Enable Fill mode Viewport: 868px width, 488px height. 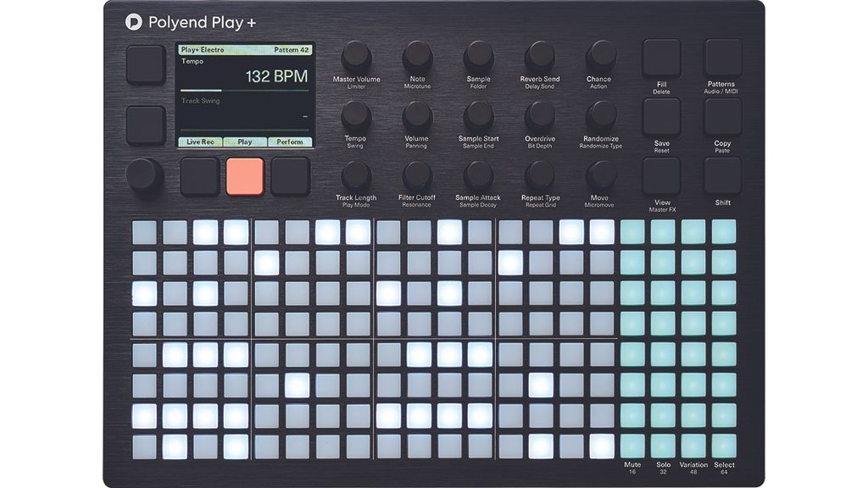click(661, 58)
